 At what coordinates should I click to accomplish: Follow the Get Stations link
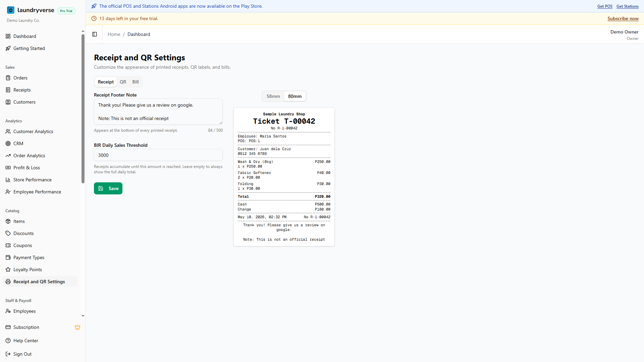click(x=627, y=6)
